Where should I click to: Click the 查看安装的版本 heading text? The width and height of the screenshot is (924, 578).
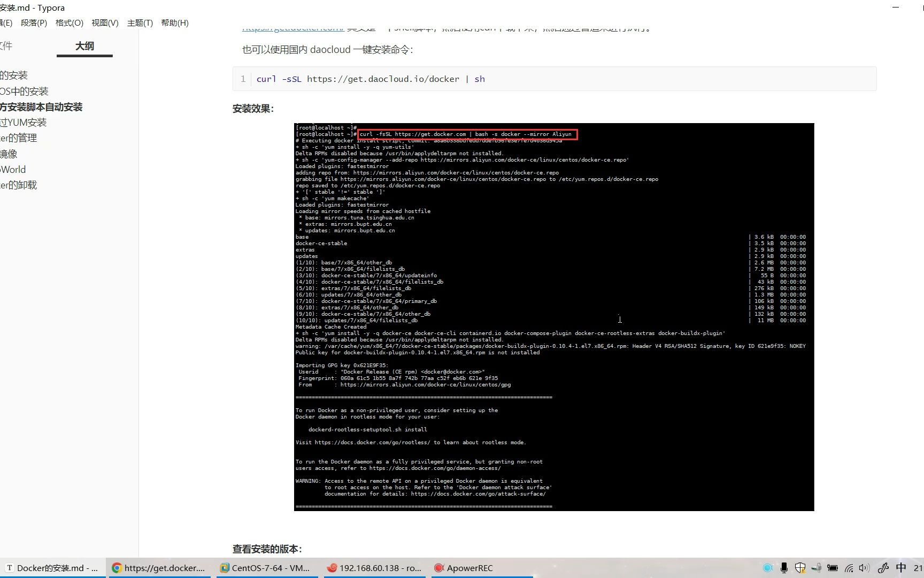click(x=267, y=549)
